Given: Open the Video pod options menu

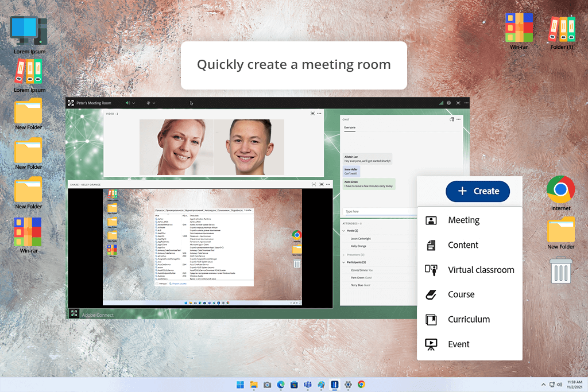Looking at the screenshot, I should 319,113.
